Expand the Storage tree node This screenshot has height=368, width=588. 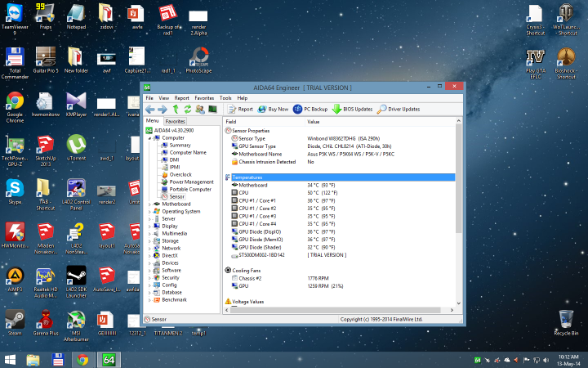click(x=149, y=241)
